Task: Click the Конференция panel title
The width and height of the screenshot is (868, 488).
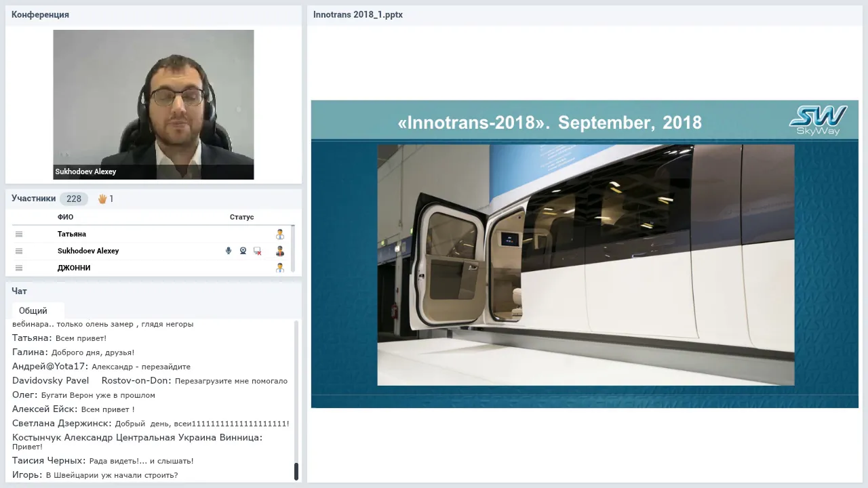Action: click(40, 14)
